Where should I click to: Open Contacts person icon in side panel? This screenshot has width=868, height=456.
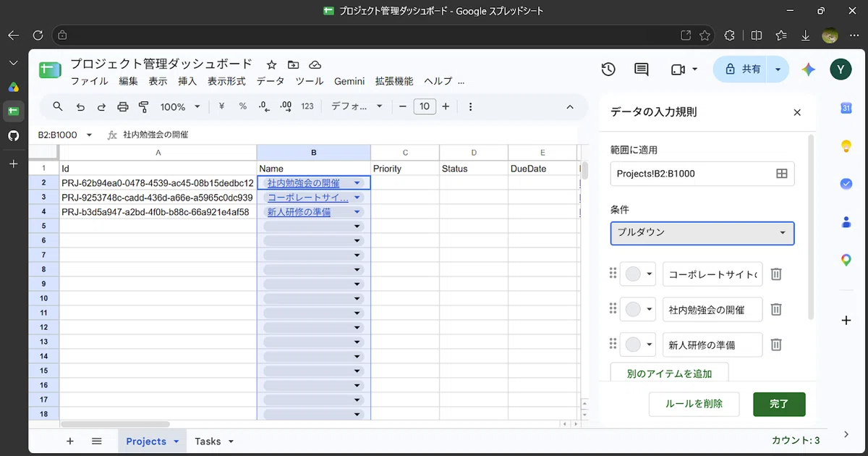846,222
